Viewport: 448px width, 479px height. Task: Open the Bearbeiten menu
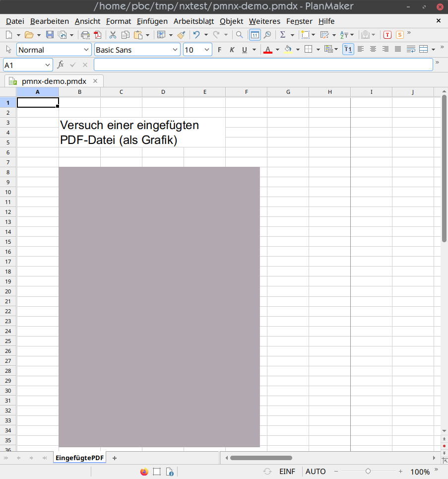click(50, 21)
